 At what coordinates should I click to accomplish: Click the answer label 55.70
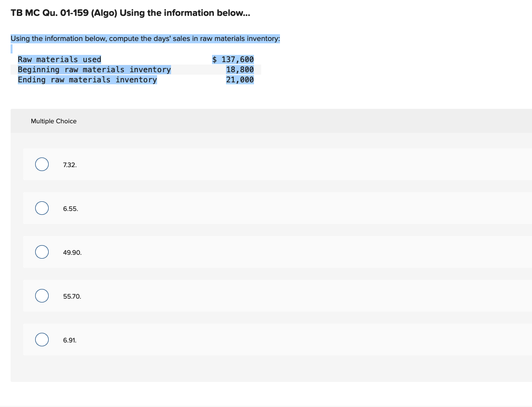click(x=72, y=296)
